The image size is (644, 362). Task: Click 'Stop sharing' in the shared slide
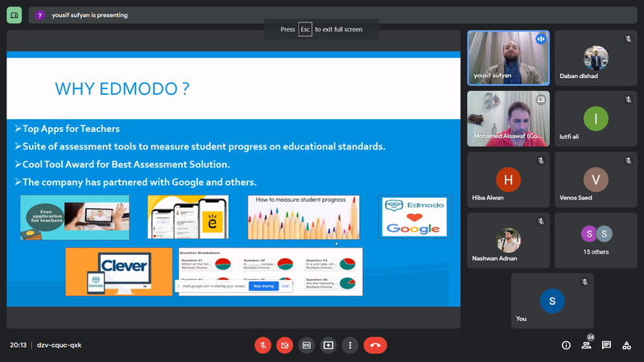[263, 286]
